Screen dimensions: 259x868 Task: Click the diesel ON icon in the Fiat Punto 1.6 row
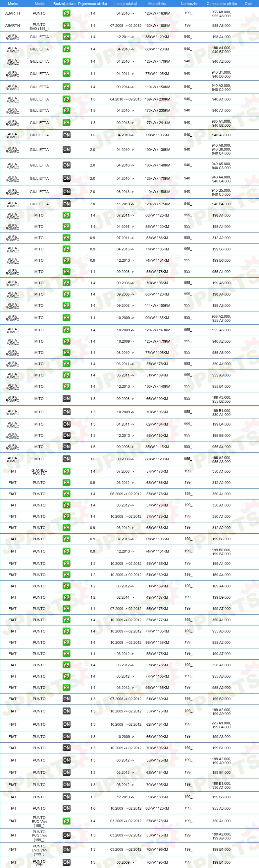(x=66, y=809)
